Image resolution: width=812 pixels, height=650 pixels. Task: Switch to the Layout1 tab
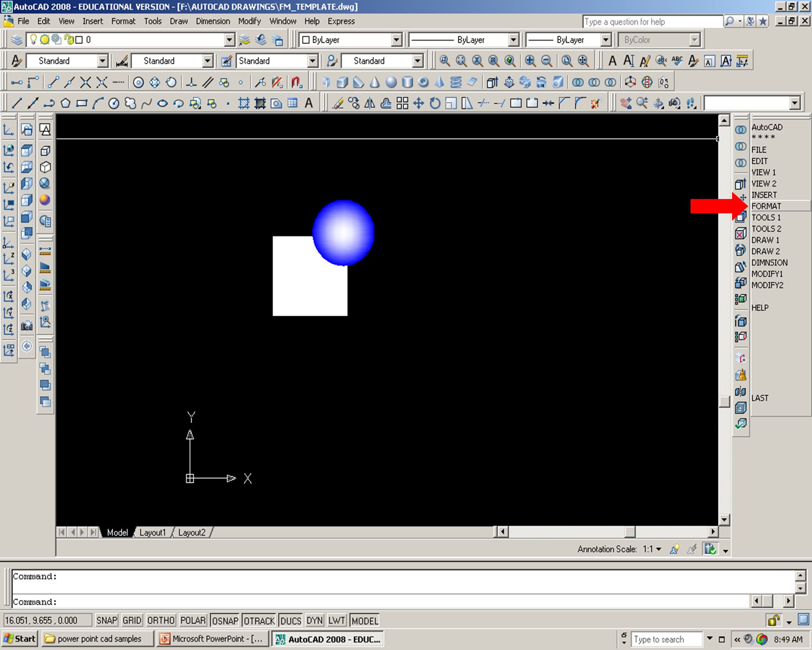click(152, 532)
